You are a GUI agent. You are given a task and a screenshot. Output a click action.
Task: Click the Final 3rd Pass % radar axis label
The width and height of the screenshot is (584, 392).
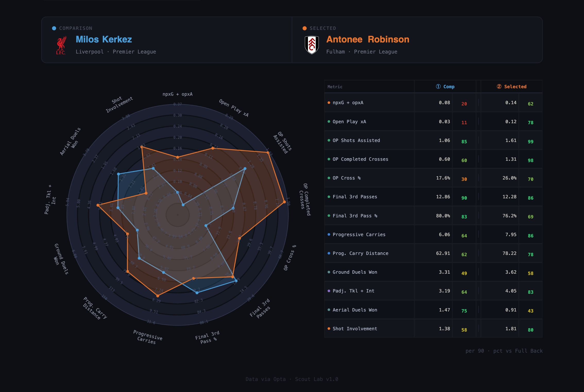(207, 338)
